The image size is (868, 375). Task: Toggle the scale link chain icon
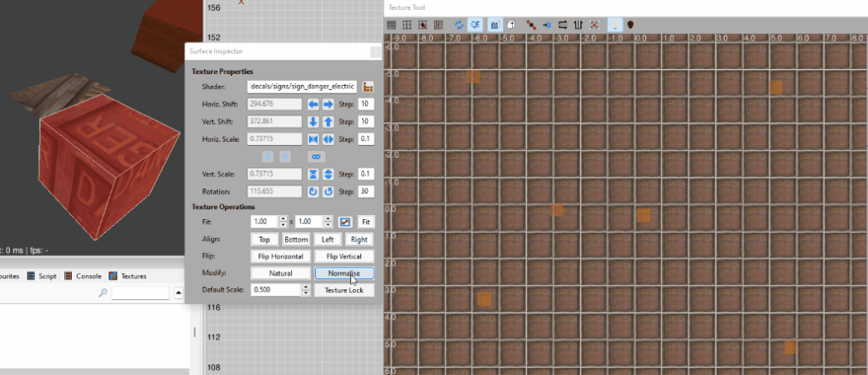[315, 157]
